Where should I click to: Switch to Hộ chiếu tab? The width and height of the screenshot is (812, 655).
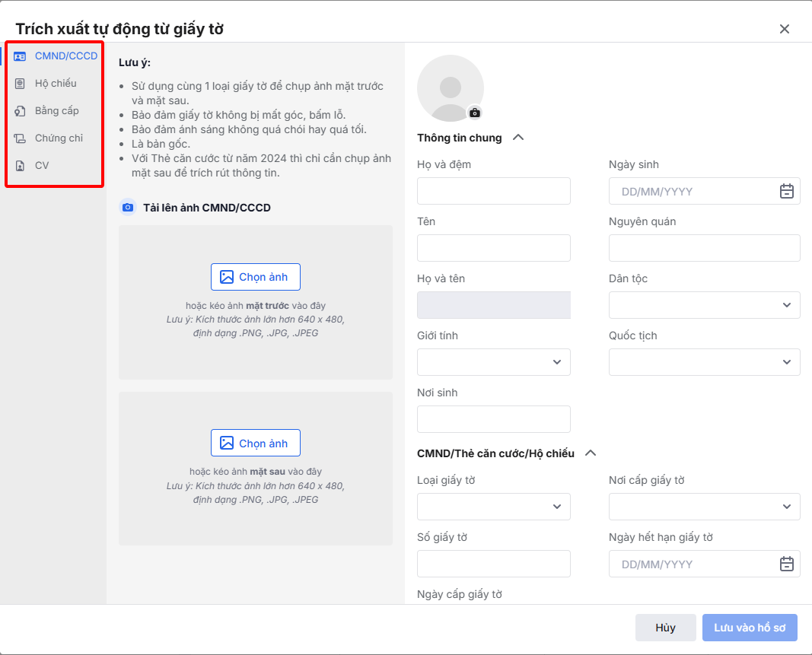tap(56, 84)
